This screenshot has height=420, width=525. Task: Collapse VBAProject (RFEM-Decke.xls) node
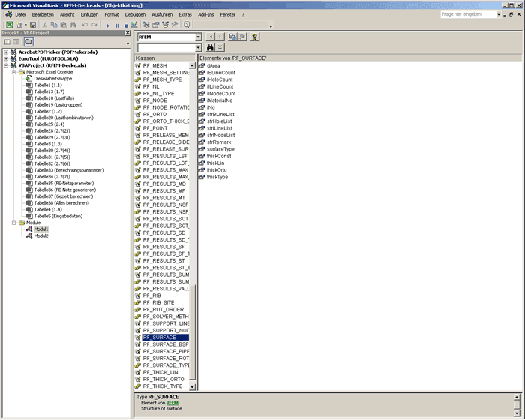click(x=6, y=65)
